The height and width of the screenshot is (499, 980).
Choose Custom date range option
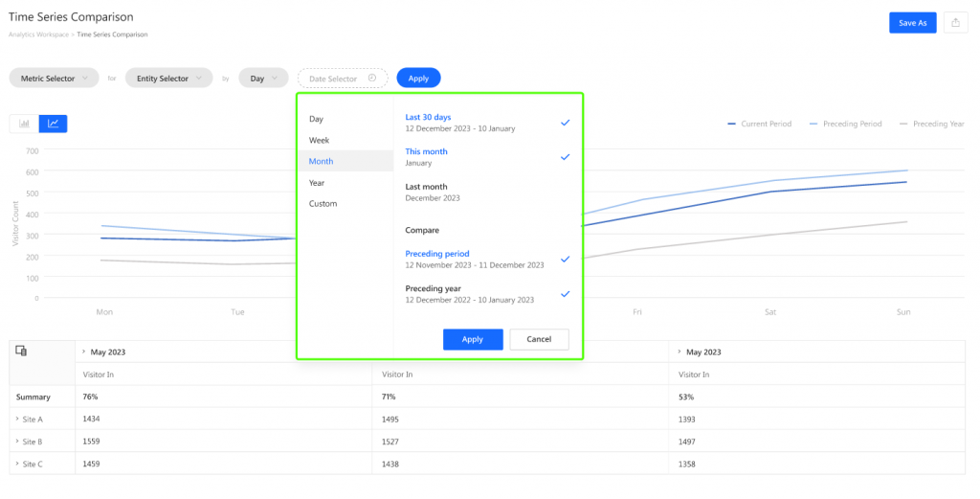(x=323, y=204)
